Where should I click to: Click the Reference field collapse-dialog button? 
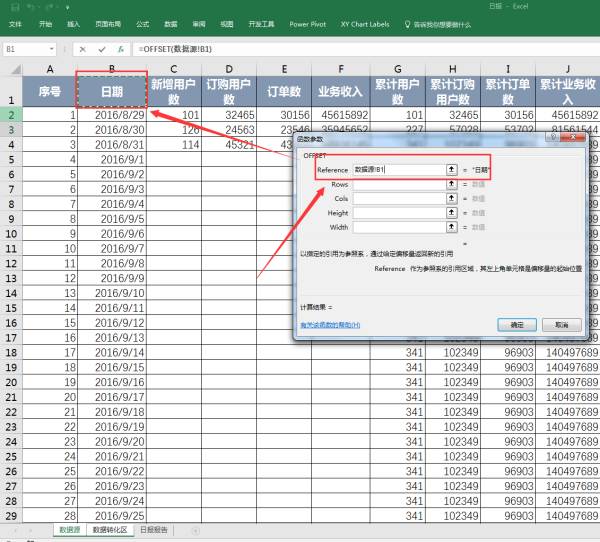pos(452,170)
